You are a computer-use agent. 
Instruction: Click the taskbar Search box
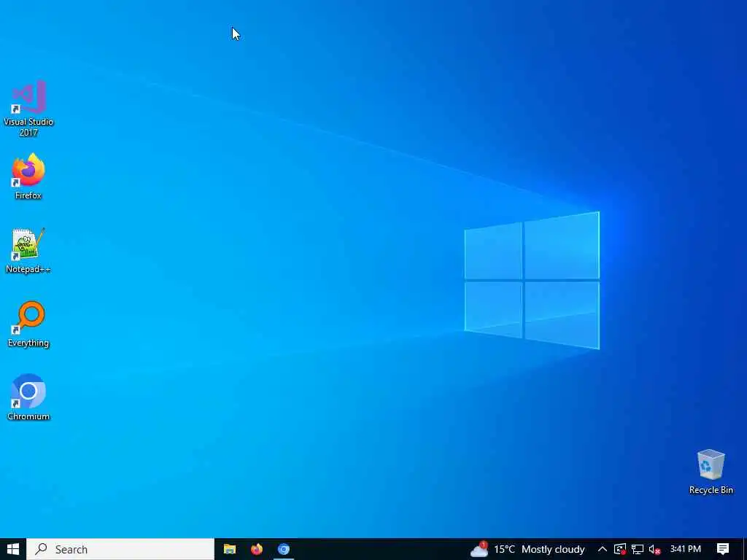pos(120,549)
